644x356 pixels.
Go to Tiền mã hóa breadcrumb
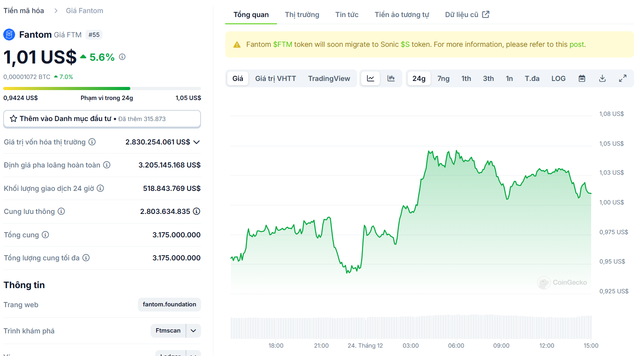(24, 11)
